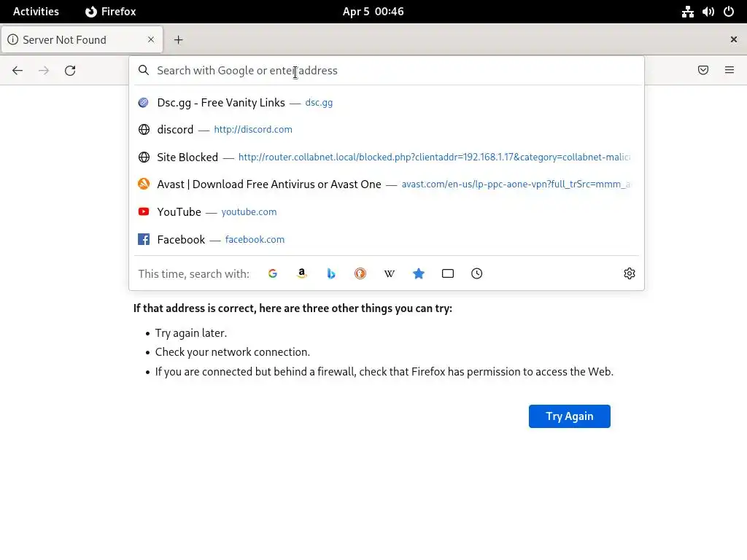Click the Try Again button
The height and width of the screenshot is (560, 747).
(x=569, y=416)
